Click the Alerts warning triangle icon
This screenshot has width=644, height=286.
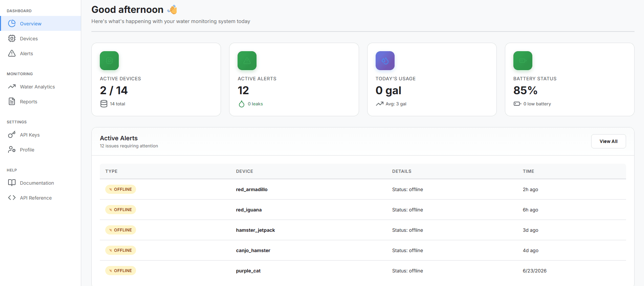click(12, 53)
